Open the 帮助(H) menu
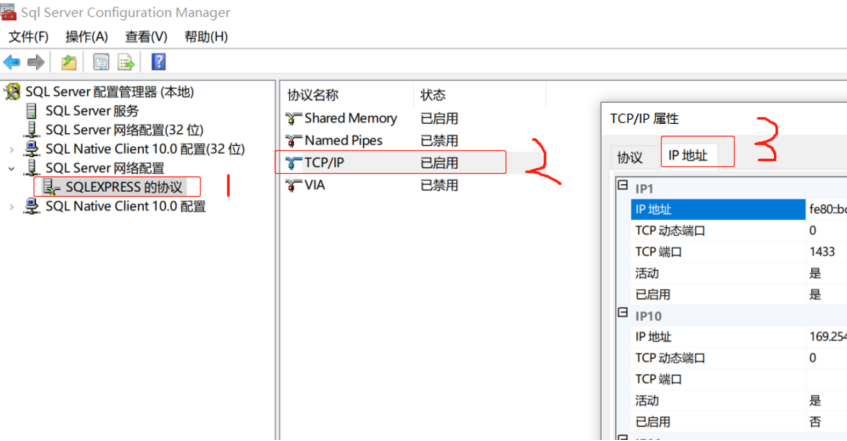847x441 pixels. click(x=206, y=37)
